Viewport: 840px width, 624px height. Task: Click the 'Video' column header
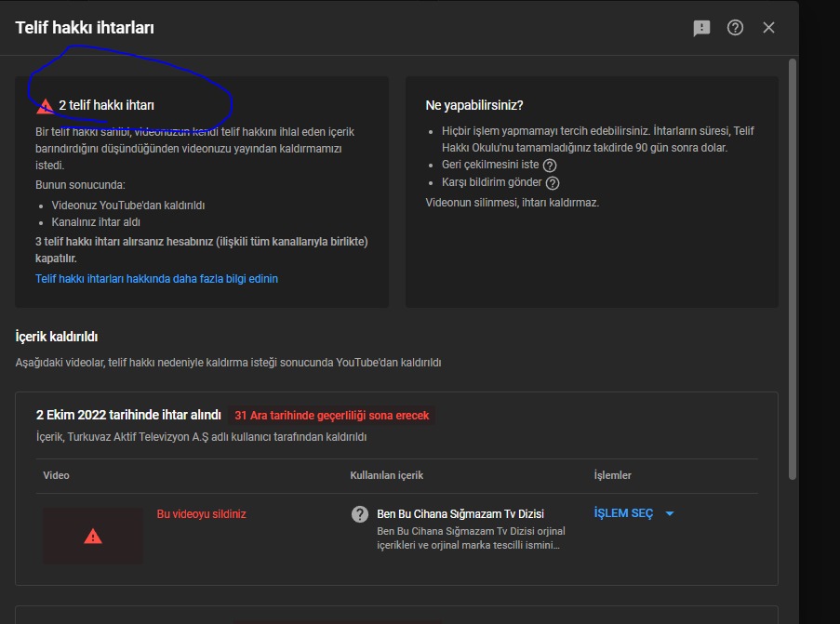click(x=56, y=475)
